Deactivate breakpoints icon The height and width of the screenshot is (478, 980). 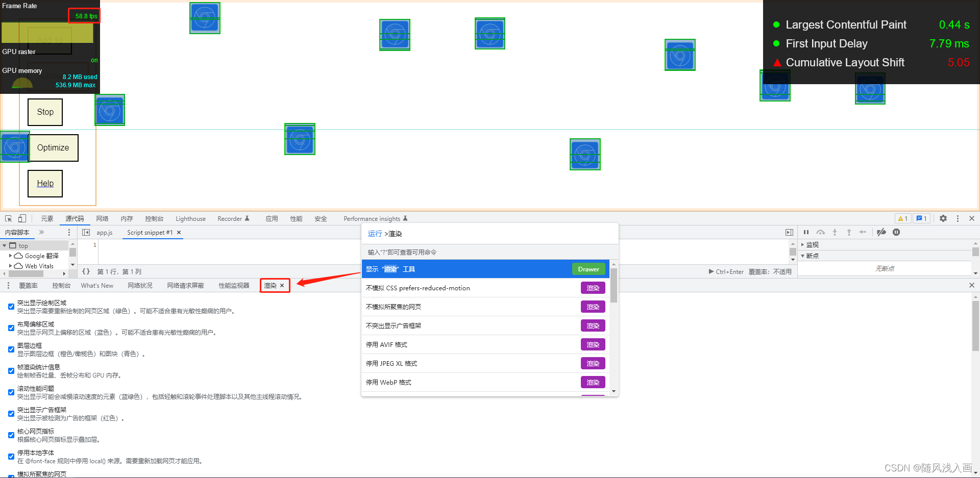click(881, 232)
